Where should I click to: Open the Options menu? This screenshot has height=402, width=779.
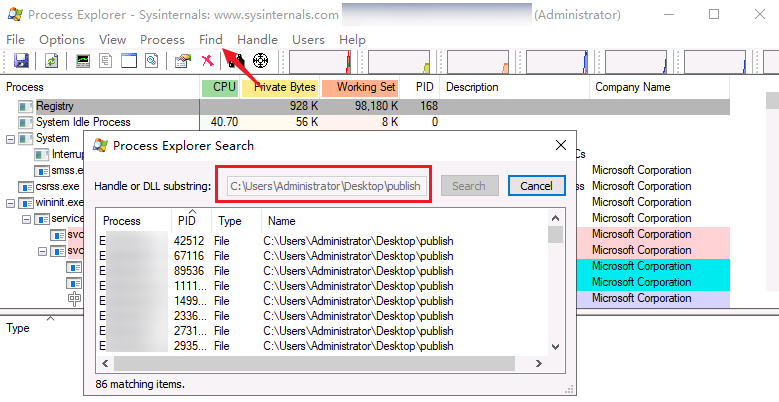click(x=62, y=40)
